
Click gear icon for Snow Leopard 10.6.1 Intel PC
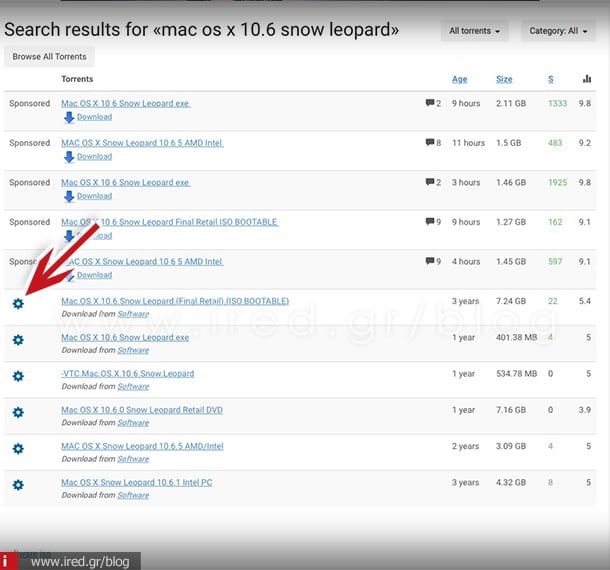click(x=18, y=484)
